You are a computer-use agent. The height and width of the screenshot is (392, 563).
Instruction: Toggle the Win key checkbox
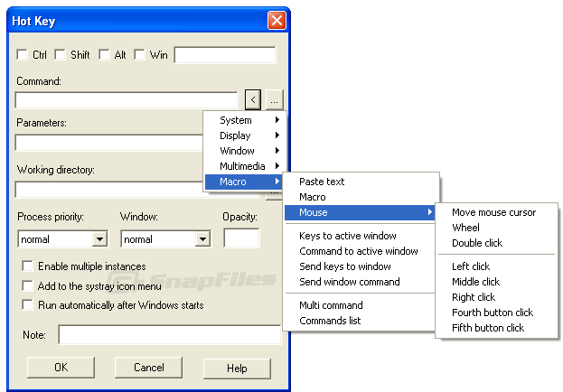139,55
